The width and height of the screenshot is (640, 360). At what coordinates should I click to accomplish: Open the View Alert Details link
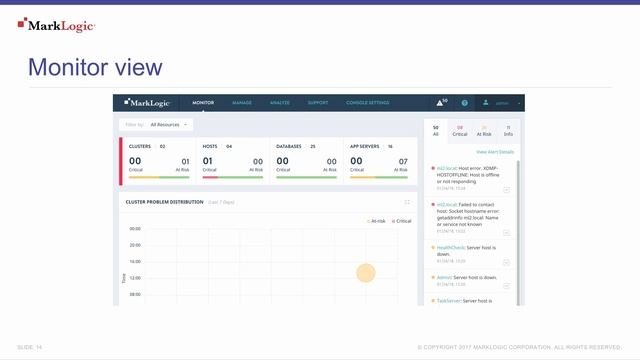pos(495,152)
